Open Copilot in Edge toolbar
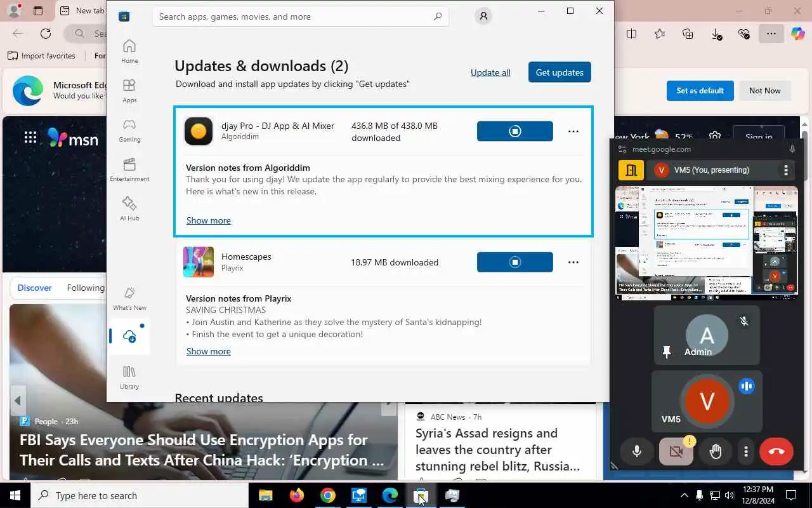The width and height of the screenshot is (812, 508). tap(797, 34)
